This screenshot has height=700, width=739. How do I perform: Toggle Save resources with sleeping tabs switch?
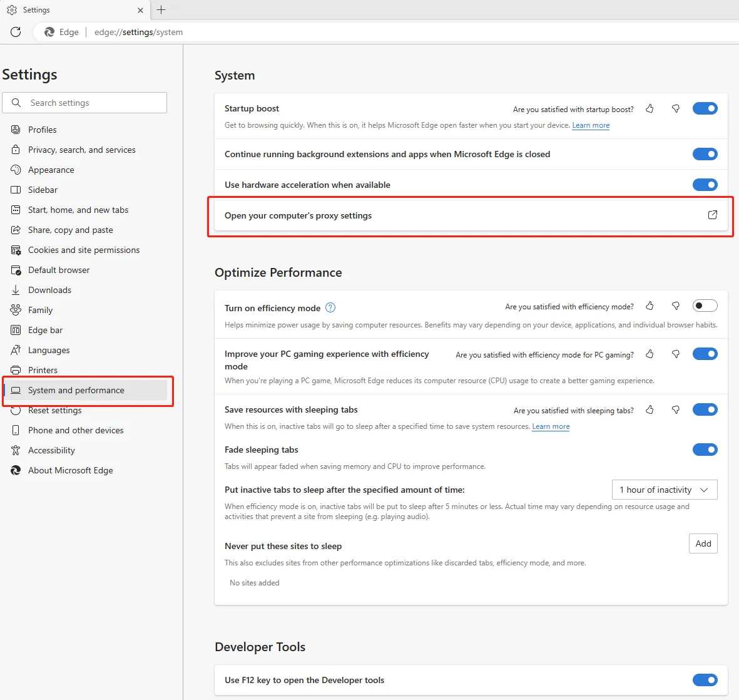[705, 409]
